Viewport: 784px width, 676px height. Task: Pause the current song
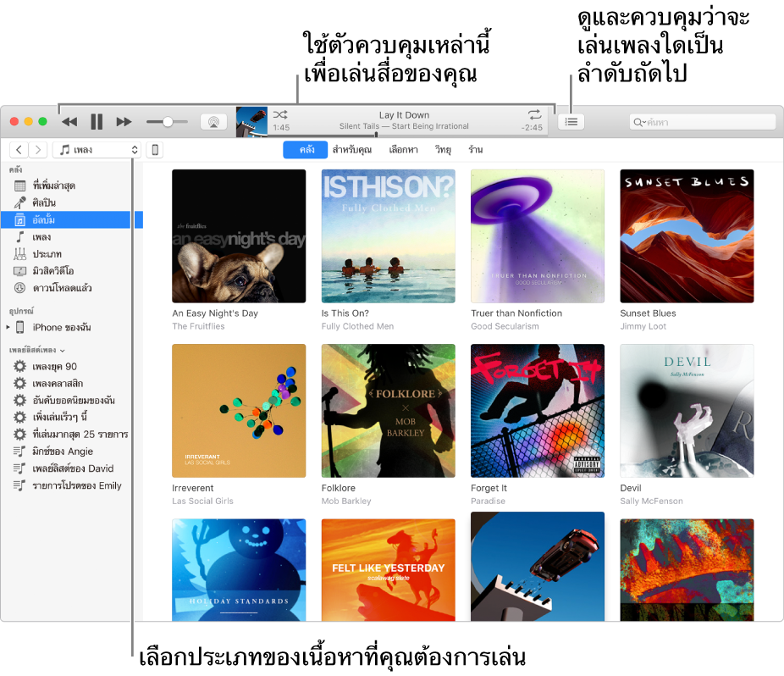click(x=97, y=122)
